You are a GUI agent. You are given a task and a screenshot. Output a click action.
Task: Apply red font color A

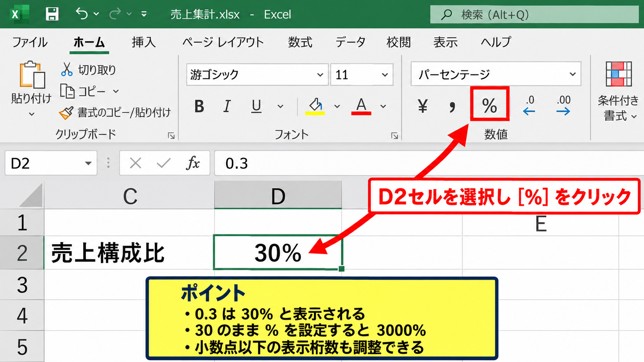(x=361, y=106)
